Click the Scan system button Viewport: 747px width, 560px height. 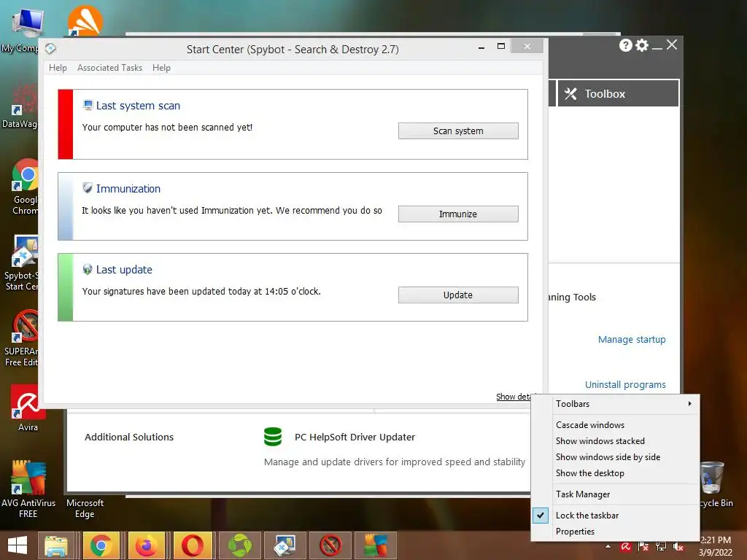[458, 131]
